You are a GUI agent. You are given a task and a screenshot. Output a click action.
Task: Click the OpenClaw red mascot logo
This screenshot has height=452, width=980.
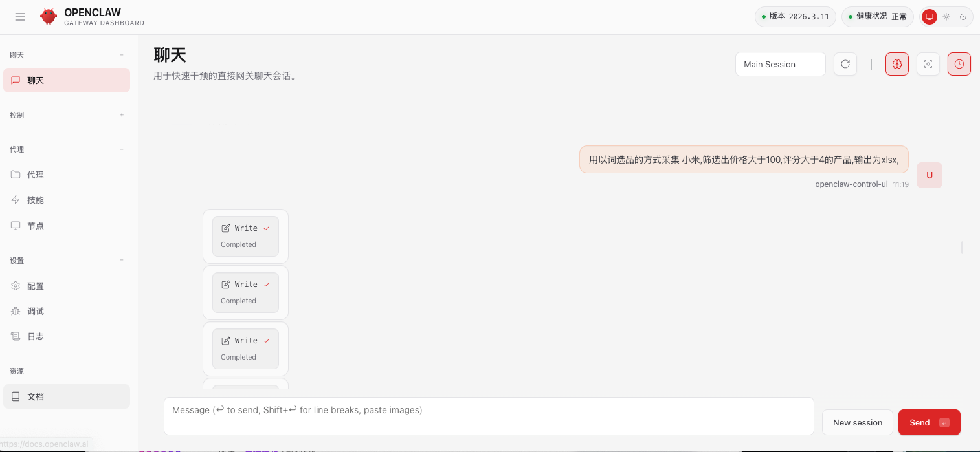pos(49,17)
